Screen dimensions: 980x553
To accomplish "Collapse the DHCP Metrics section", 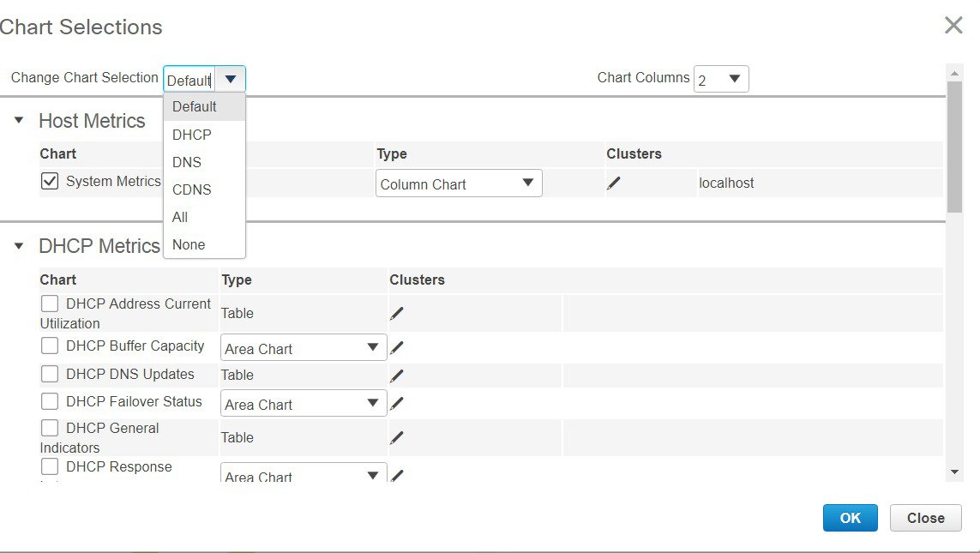I will pos(19,246).
